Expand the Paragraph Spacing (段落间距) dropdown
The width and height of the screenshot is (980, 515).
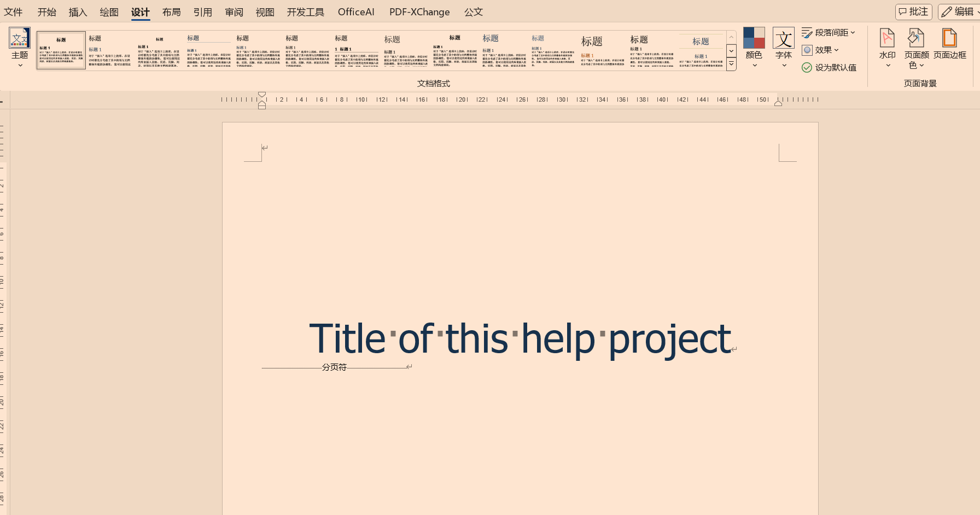click(x=828, y=33)
